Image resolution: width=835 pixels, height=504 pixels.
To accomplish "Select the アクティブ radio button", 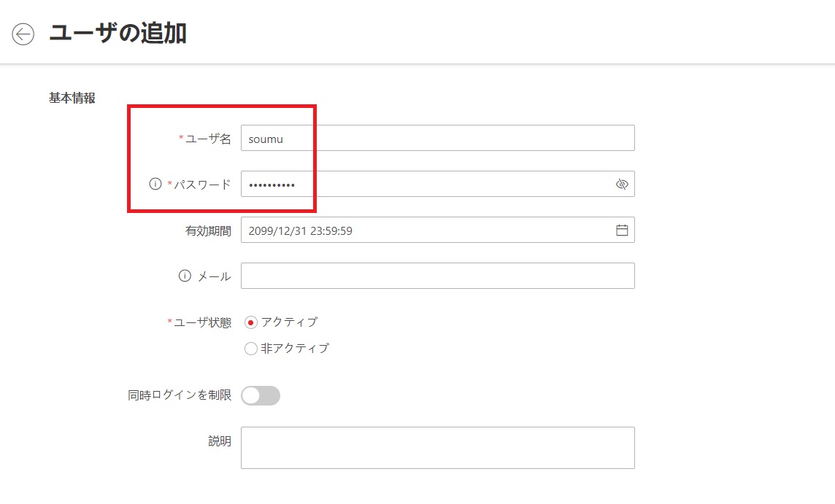I will [251, 322].
